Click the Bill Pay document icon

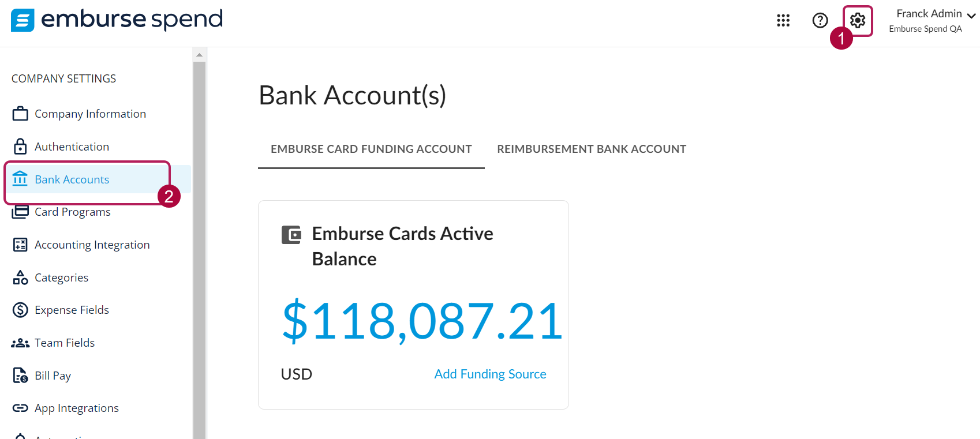20,375
